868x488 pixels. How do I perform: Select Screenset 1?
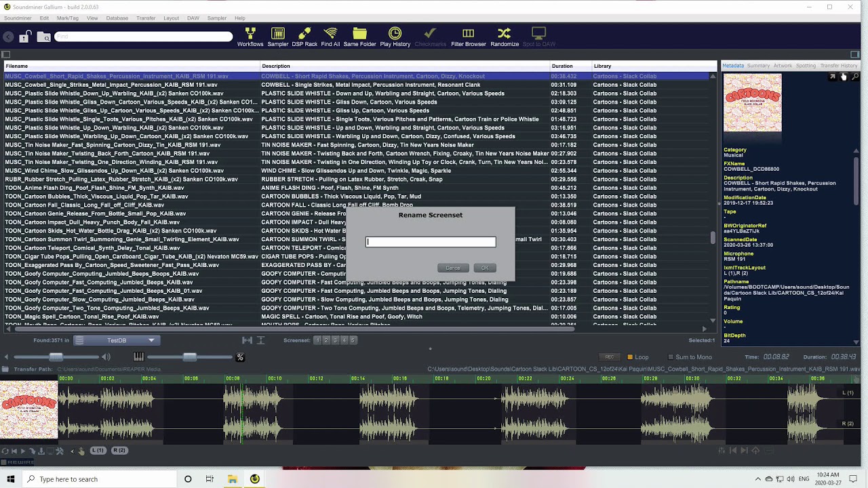click(317, 340)
